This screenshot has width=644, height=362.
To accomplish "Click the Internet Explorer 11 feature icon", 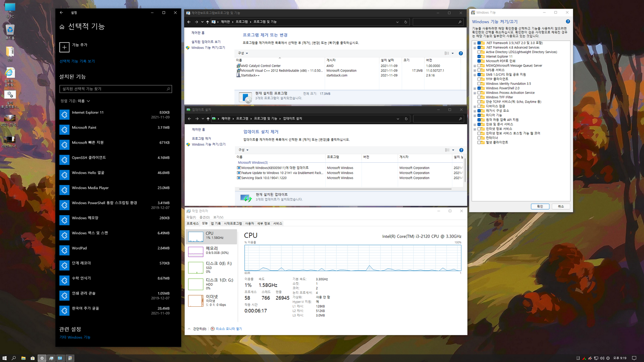I will [64, 115].
